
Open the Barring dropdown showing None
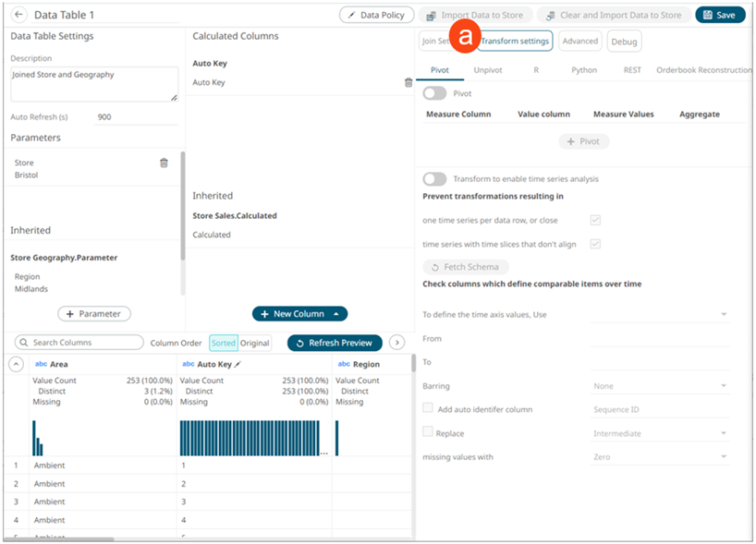pyautogui.click(x=660, y=386)
